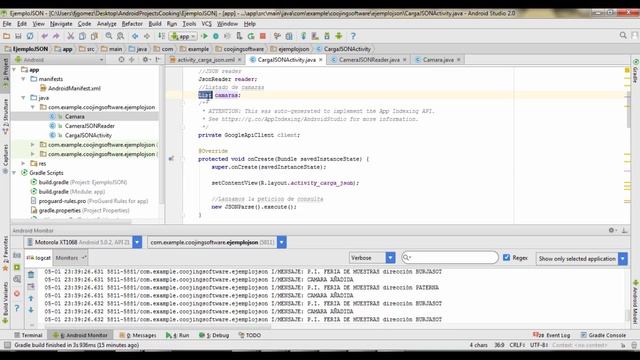Switch to CameraJSONReader.java editor tab

click(369, 60)
